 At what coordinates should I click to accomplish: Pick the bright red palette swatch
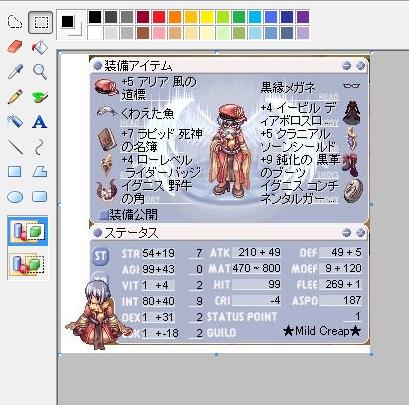[x=159, y=17]
